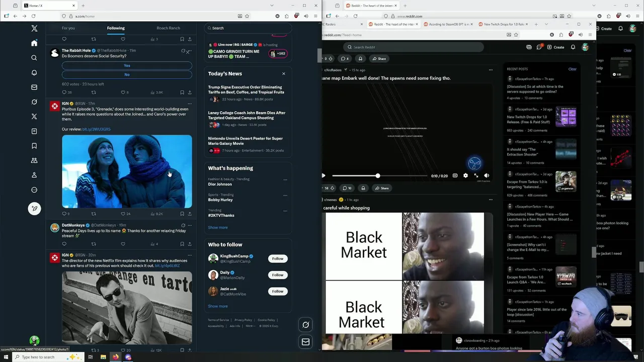Open the floating messages envelope at bottom right of X
Screen dimensions: 644x362
click(x=305, y=342)
